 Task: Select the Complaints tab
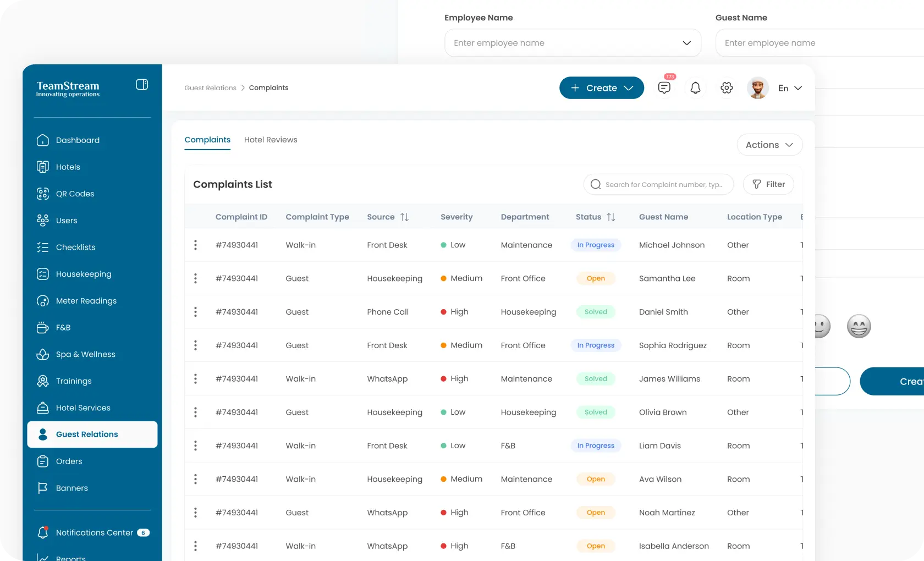tap(207, 140)
